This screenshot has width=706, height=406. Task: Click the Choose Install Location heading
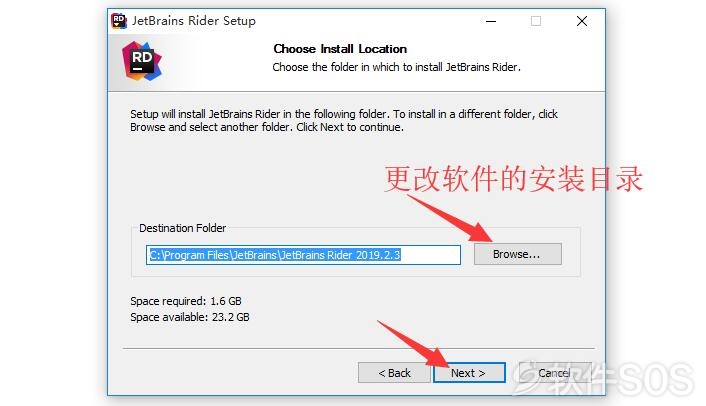coord(340,49)
